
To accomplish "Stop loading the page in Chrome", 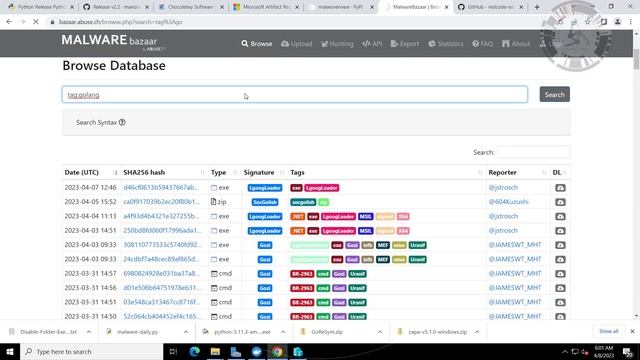I will click(x=36, y=22).
